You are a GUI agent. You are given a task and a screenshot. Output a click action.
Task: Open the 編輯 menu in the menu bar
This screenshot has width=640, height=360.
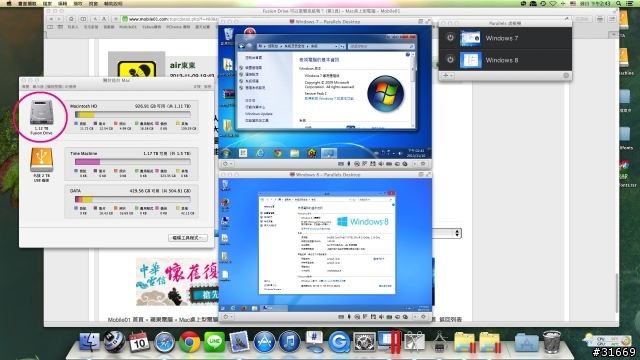click(x=62, y=3)
